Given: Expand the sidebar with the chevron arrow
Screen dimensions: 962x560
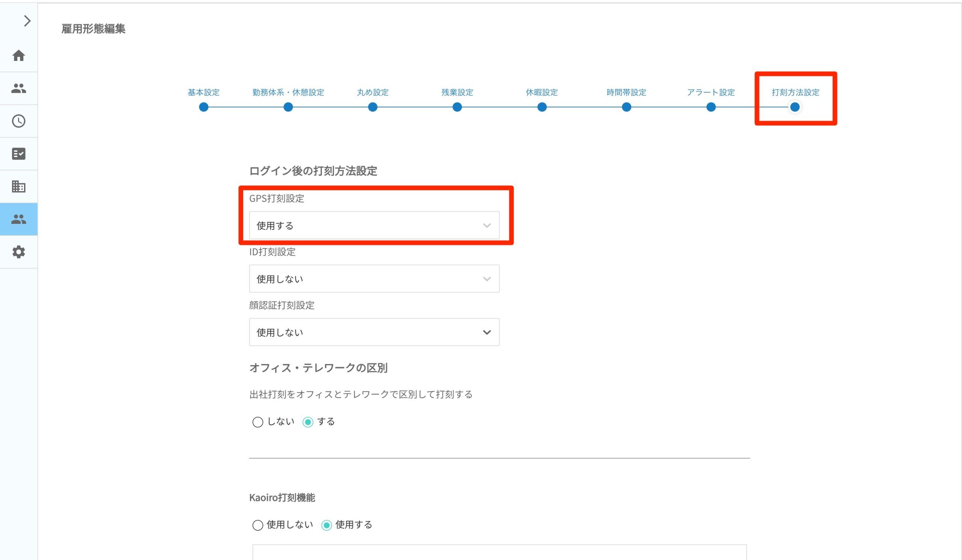Looking at the screenshot, I should [27, 21].
